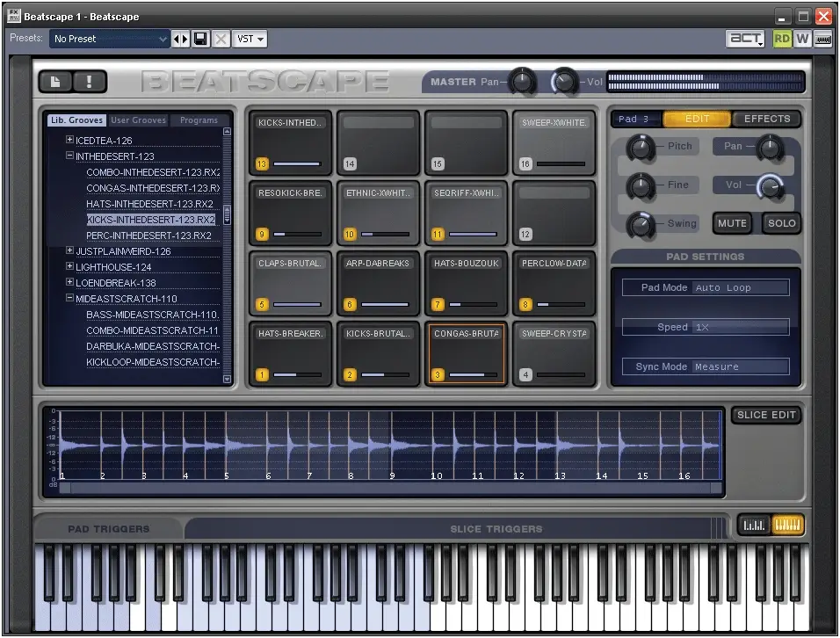This screenshot has width=840, height=638.
Task: Switch to orange slice keyboard view icon
Action: click(787, 526)
